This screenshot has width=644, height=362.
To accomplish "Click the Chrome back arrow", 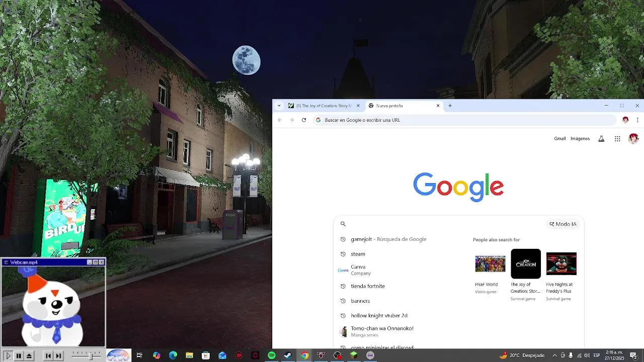I will coord(280,120).
